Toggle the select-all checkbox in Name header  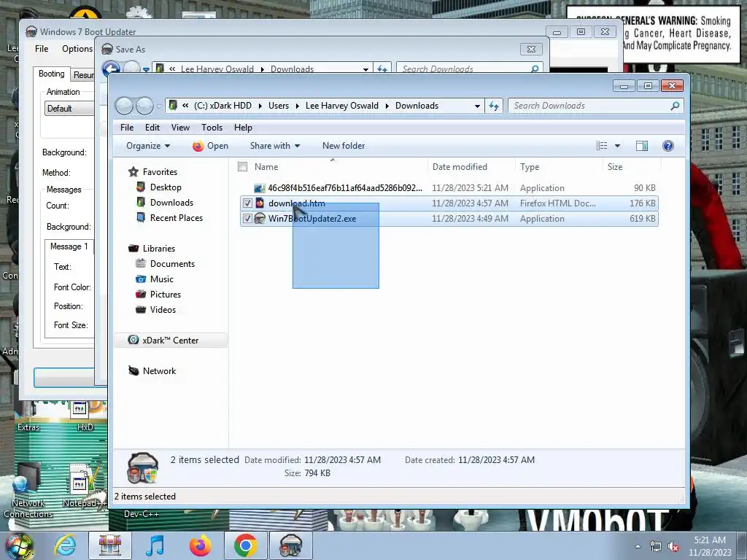pos(242,167)
